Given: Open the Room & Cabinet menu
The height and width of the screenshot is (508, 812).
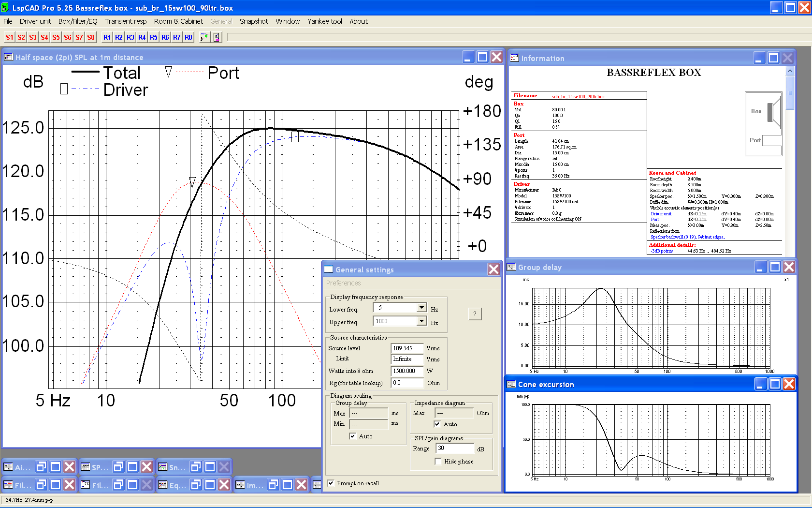Looking at the screenshot, I should (x=178, y=21).
